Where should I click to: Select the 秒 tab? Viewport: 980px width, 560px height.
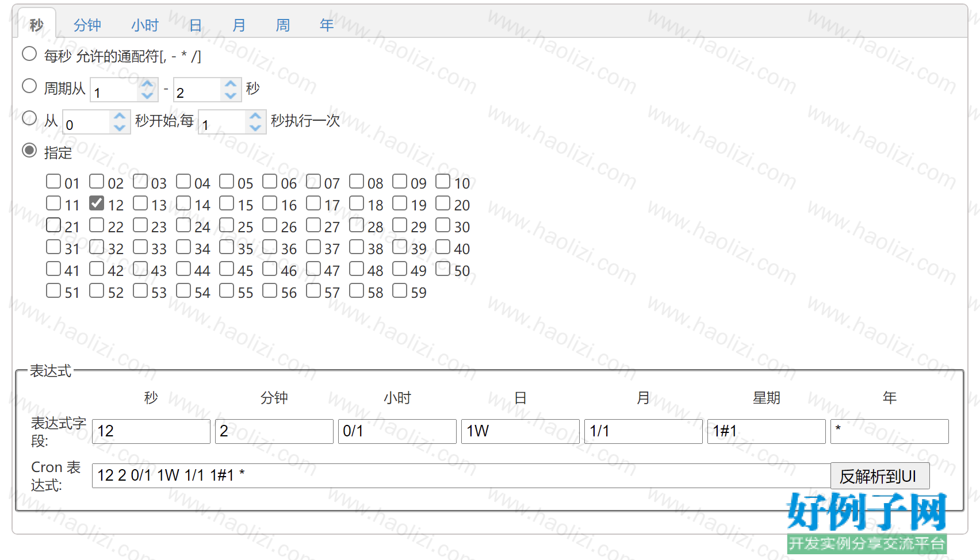(37, 25)
